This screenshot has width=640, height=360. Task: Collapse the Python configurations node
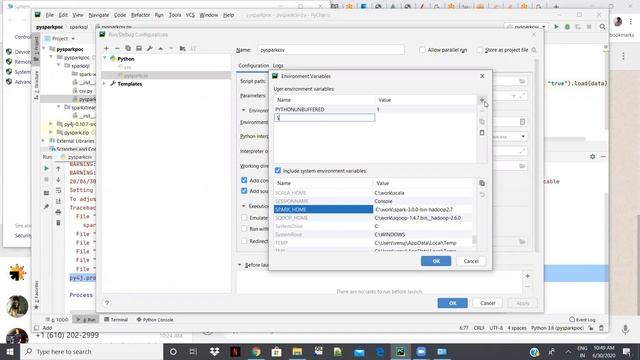(105, 59)
